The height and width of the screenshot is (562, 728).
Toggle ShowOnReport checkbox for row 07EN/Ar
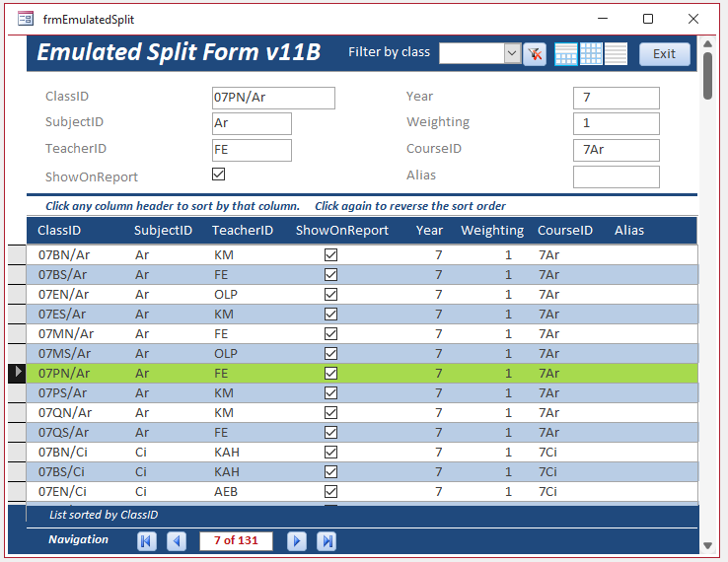[330, 294]
